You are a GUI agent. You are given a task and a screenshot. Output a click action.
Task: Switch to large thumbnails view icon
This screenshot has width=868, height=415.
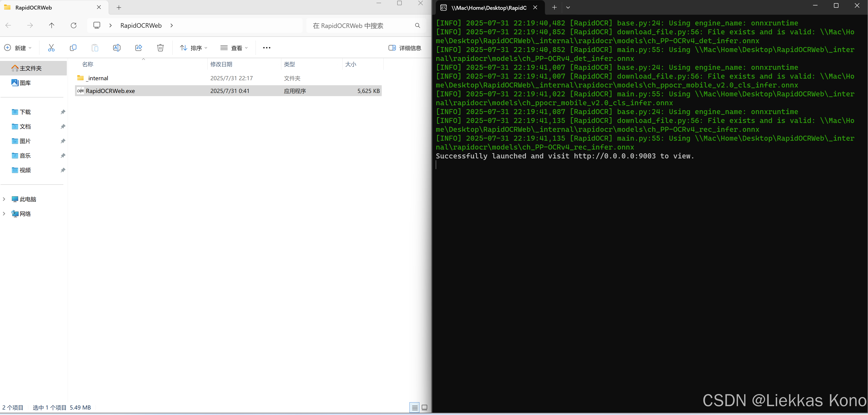tap(424, 408)
